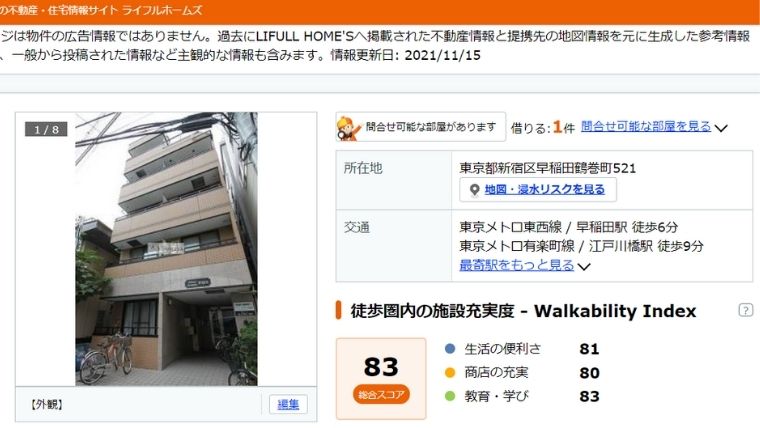Click the 編集 edit button
The width and height of the screenshot is (760, 428).
pos(288,404)
